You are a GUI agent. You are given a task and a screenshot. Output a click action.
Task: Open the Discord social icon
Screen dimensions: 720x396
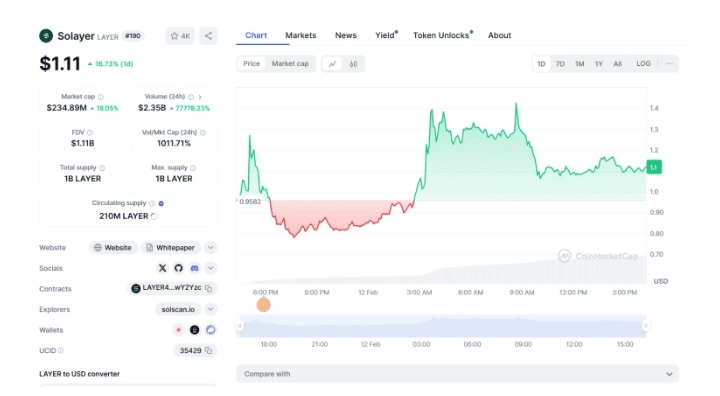195,268
